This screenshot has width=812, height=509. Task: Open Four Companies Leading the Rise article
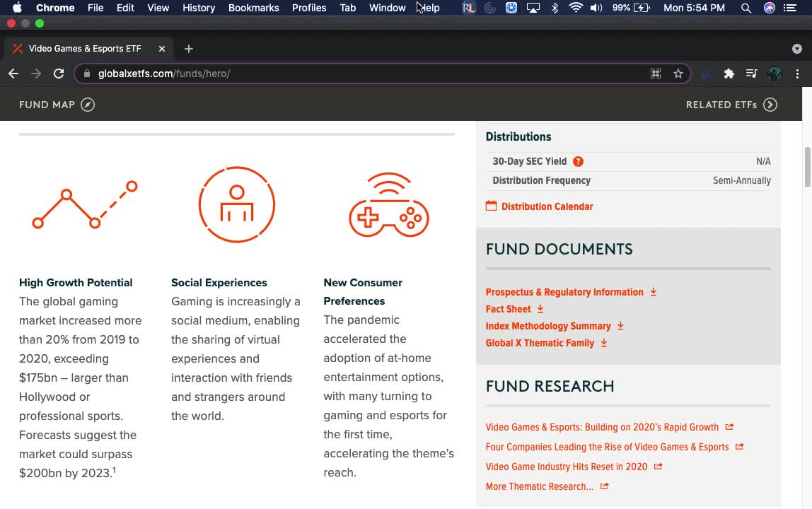[615, 447]
